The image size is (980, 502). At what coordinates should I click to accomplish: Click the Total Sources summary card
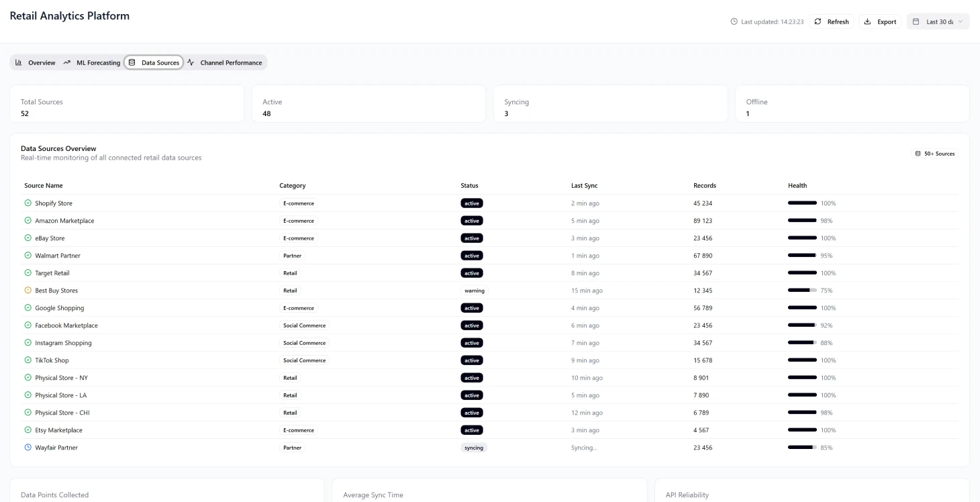pos(126,104)
